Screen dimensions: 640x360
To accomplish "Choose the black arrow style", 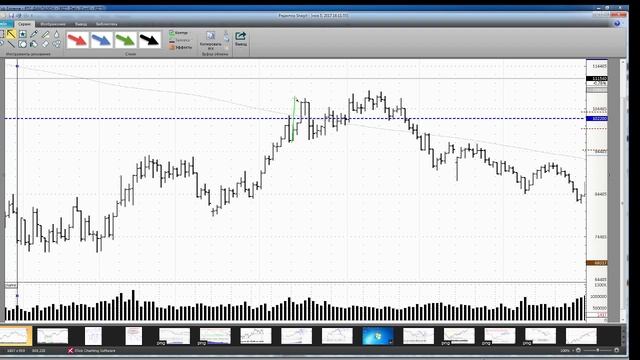I will [x=150, y=40].
